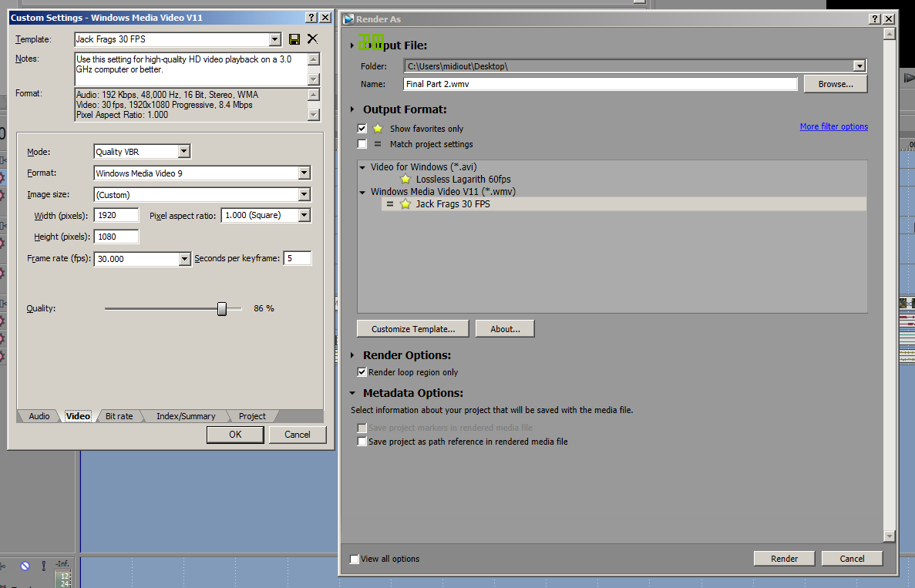915x588 pixels.
Task: Collapse the Metadata Options section
Action: 352,393
